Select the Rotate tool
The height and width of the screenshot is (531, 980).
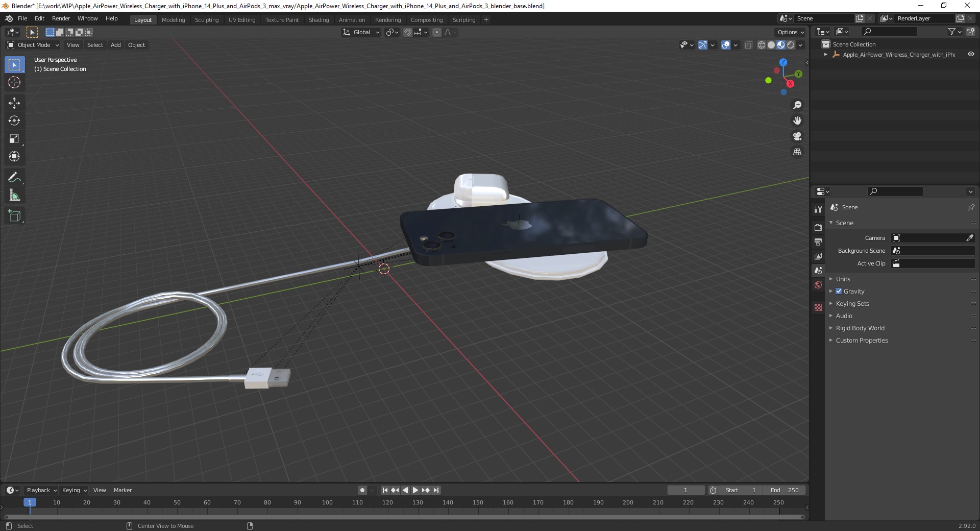14,121
